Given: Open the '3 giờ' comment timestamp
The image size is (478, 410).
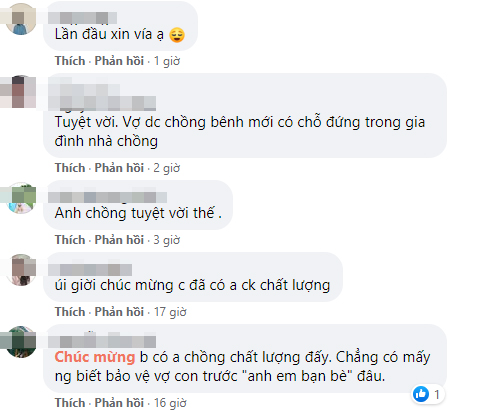Looking at the screenshot, I should pos(167,240).
